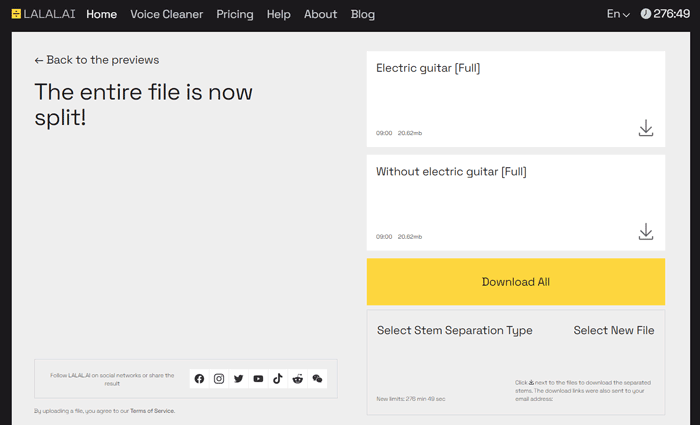Go to the Home menu item
700x425 pixels.
coord(101,14)
